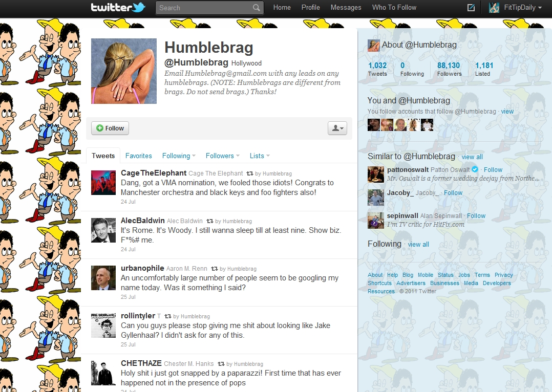Follow the sepinwall account

click(x=476, y=216)
